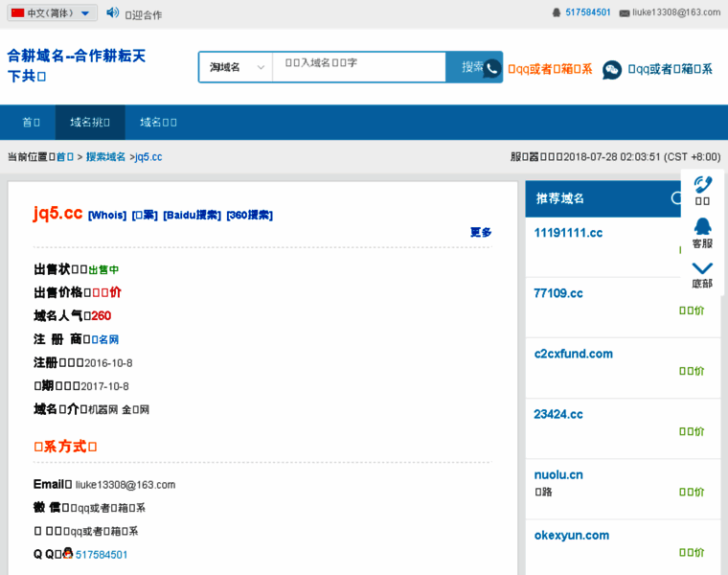
Task: Open QQ number 517584501 in top bar
Action: pos(588,12)
